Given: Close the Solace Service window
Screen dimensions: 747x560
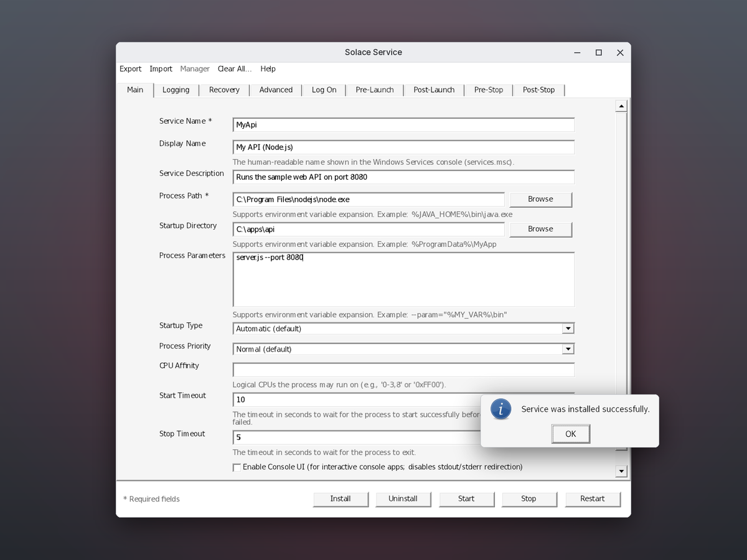Looking at the screenshot, I should 620,53.
